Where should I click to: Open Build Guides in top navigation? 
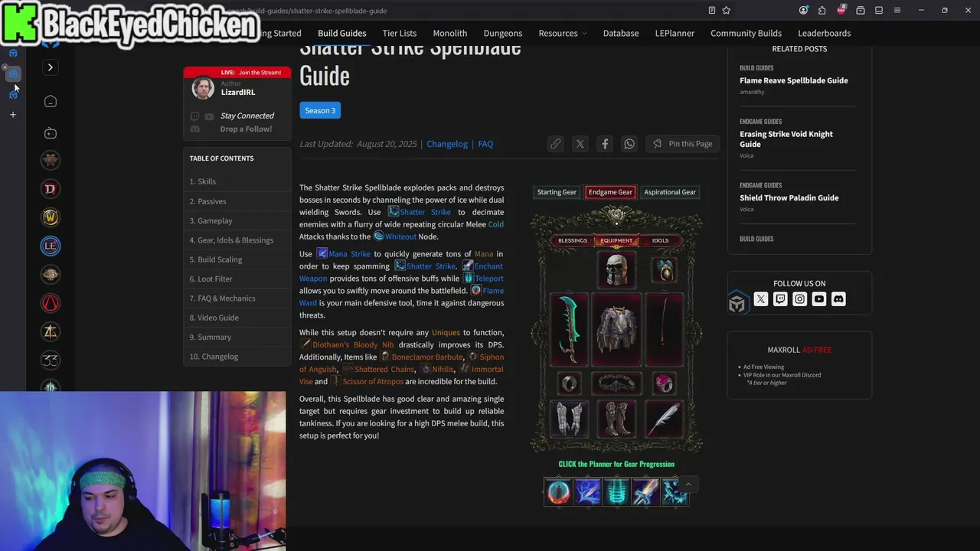coord(342,33)
